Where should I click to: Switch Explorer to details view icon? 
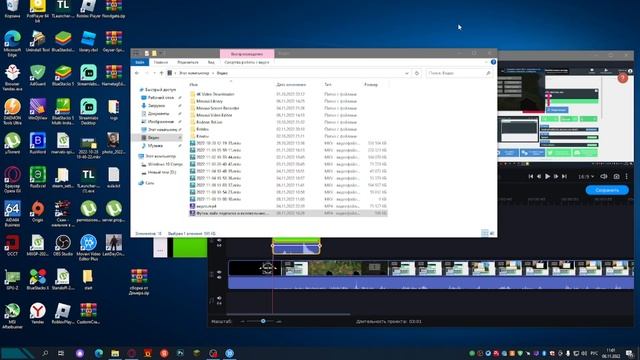(x=484, y=233)
